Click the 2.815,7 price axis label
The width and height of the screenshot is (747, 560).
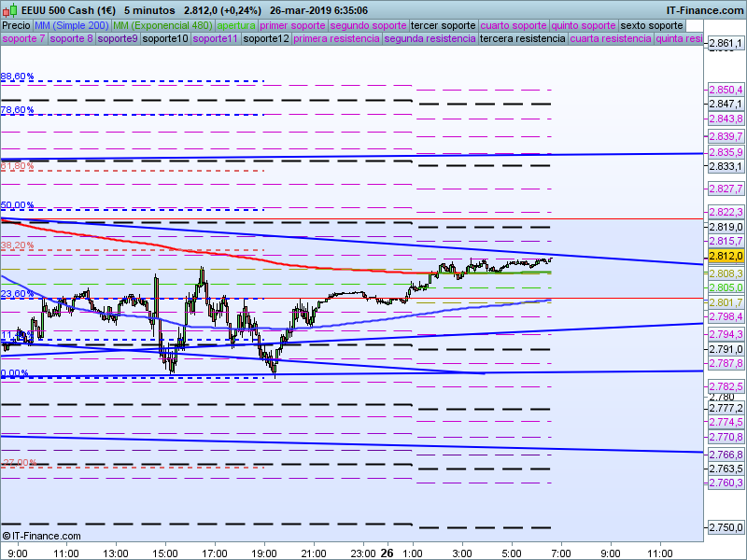click(x=726, y=241)
